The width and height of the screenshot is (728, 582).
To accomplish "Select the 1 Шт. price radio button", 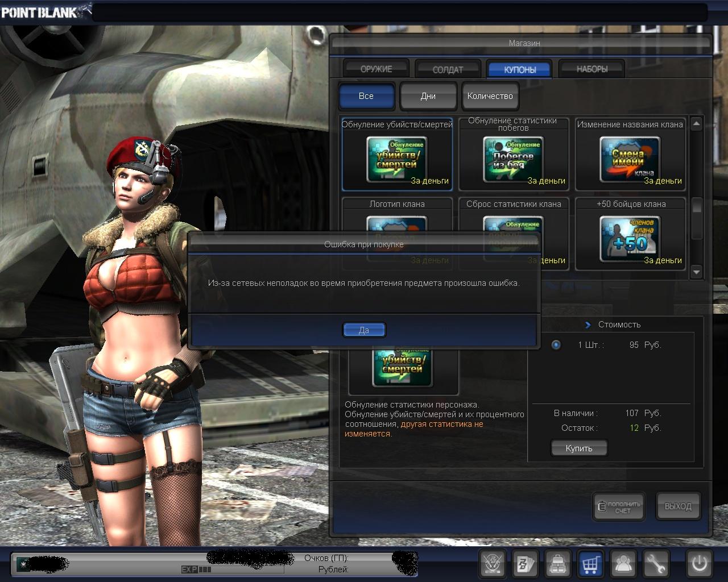I will (556, 345).
